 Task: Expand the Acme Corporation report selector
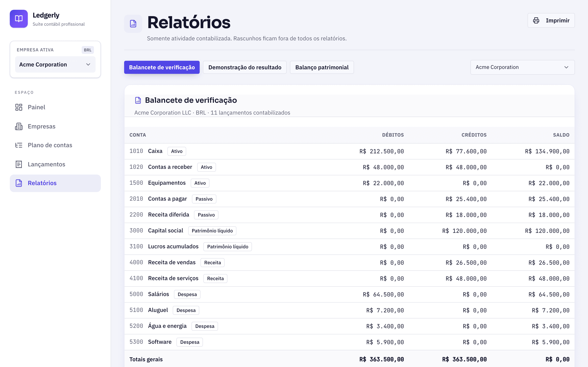coord(522,67)
